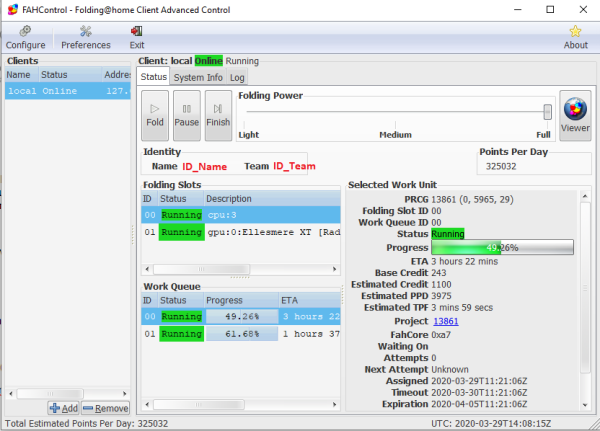This screenshot has height=431, width=600.
Task: Switch to the Log tab
Action: point(237,77)
